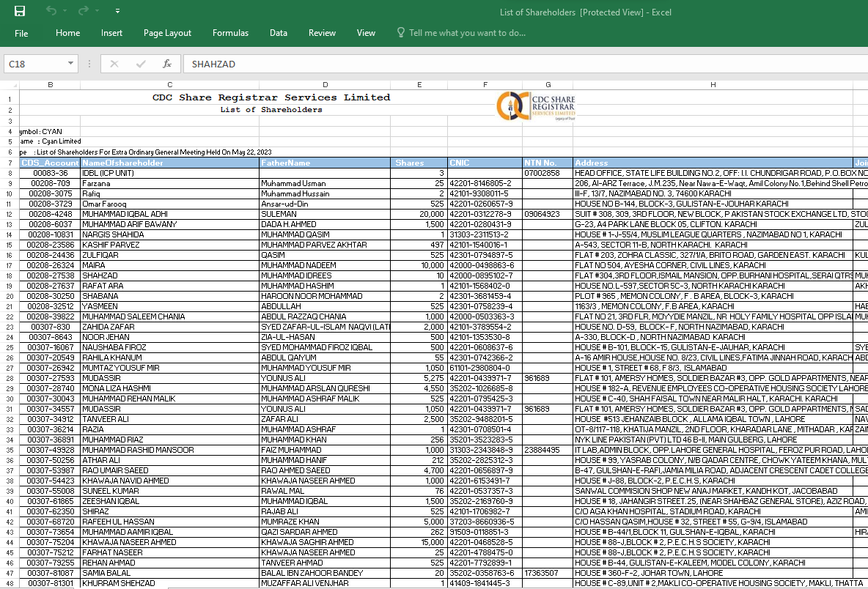Click the 'CNIC' header cell
Image resolution: width=868 pixels, height=589 pixels.
485,163
